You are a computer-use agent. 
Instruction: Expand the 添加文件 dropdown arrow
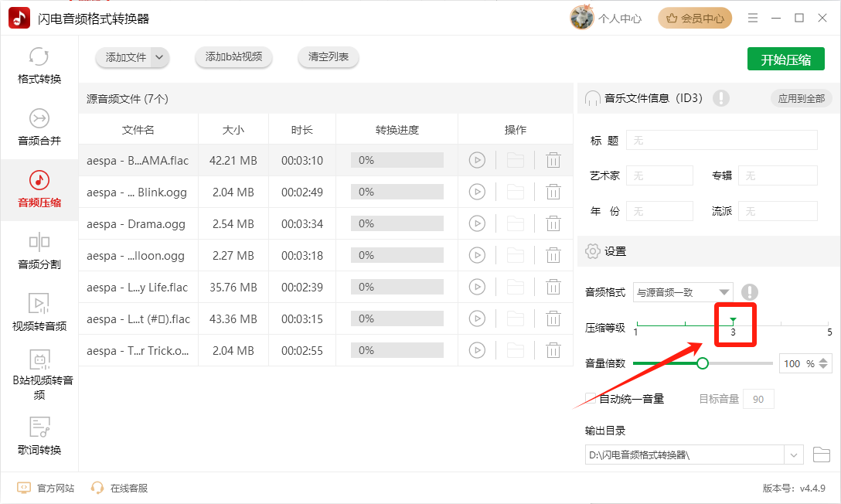pyautogui.click(x=159, y=57)
